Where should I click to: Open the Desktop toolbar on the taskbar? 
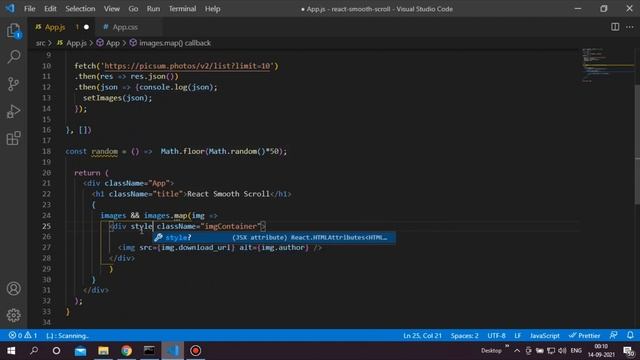[491, 351]
